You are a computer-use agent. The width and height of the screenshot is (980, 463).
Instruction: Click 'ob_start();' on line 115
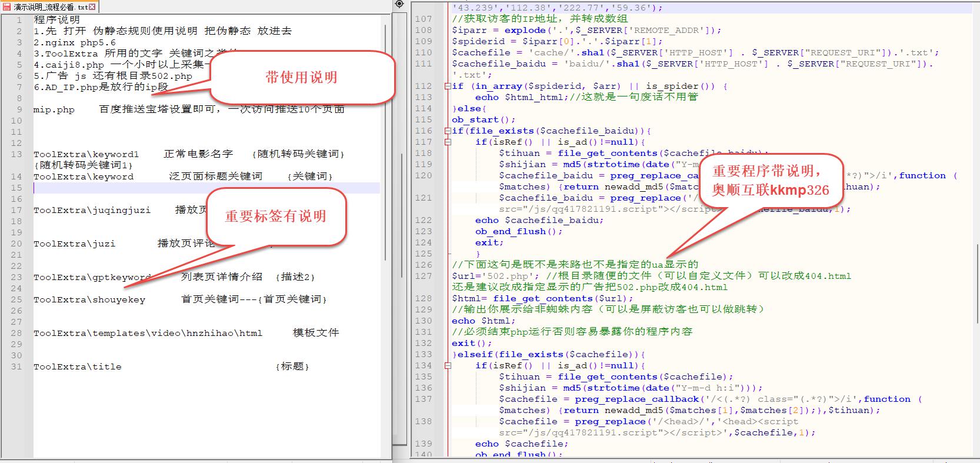point(484,119)
